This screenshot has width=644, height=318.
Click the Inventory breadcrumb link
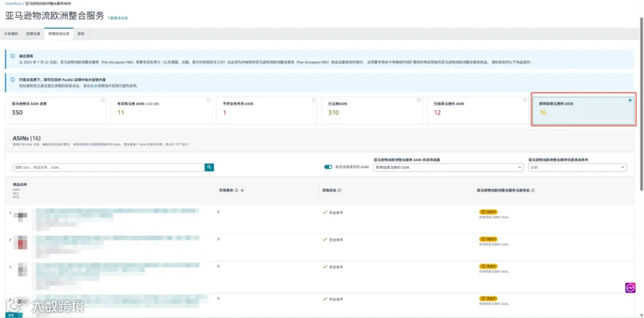point(13,4)
